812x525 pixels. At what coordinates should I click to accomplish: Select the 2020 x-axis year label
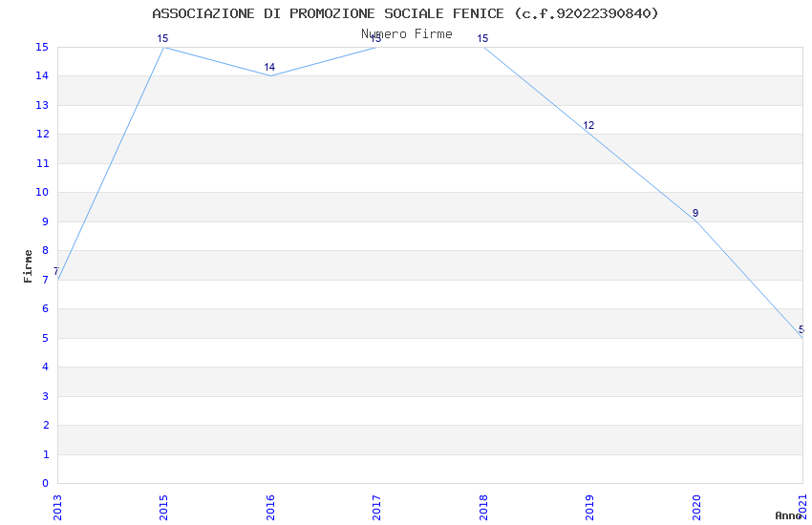pyautogui.click(x=696, y=508)
